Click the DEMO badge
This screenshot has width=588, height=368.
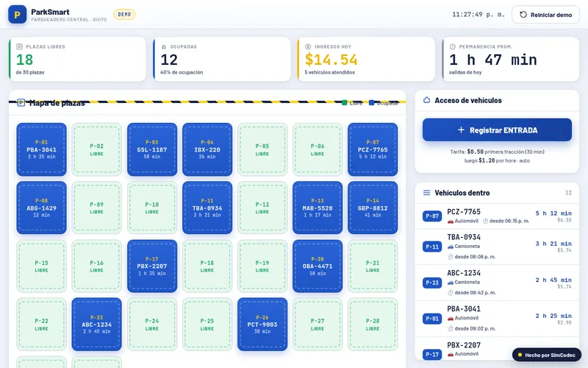(124, 14)
